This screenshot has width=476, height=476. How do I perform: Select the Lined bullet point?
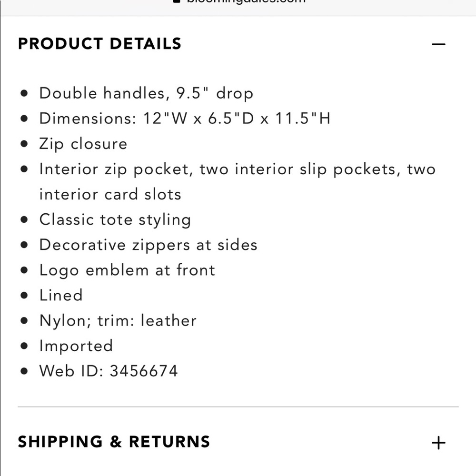coord(61,295)
